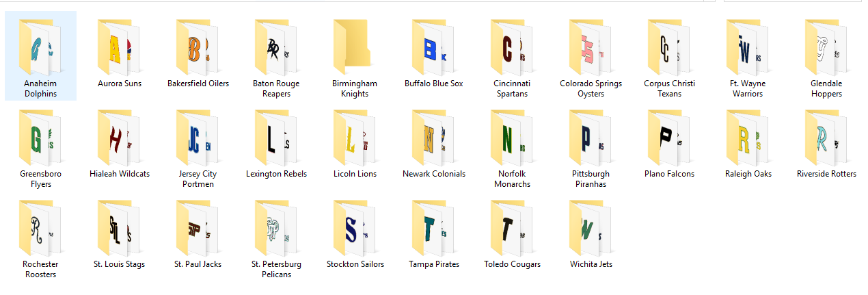
Task: Select the Norfolk Monarchs folder icon
Action: [x=512, y=138]
